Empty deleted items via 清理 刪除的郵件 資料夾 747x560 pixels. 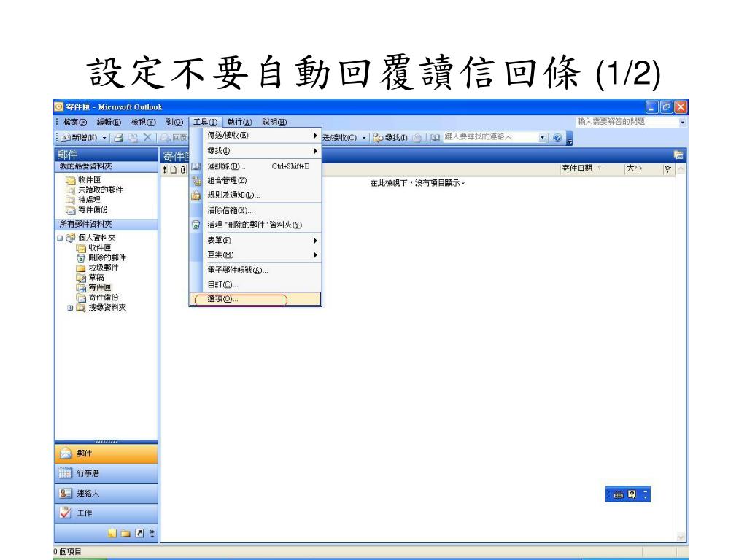pyautogui.click(x=255, y=225)
